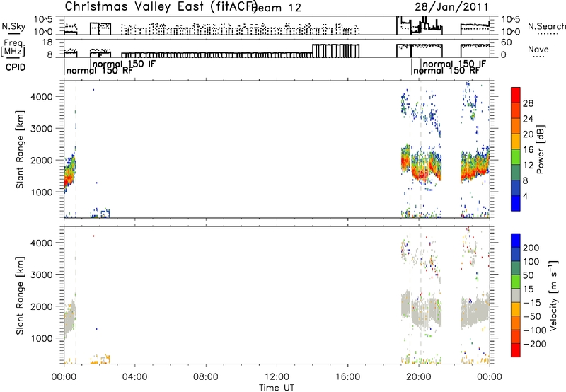Click the "04:00" time tick label
This screenshot has width=566, height=392.
pos(135,377)
